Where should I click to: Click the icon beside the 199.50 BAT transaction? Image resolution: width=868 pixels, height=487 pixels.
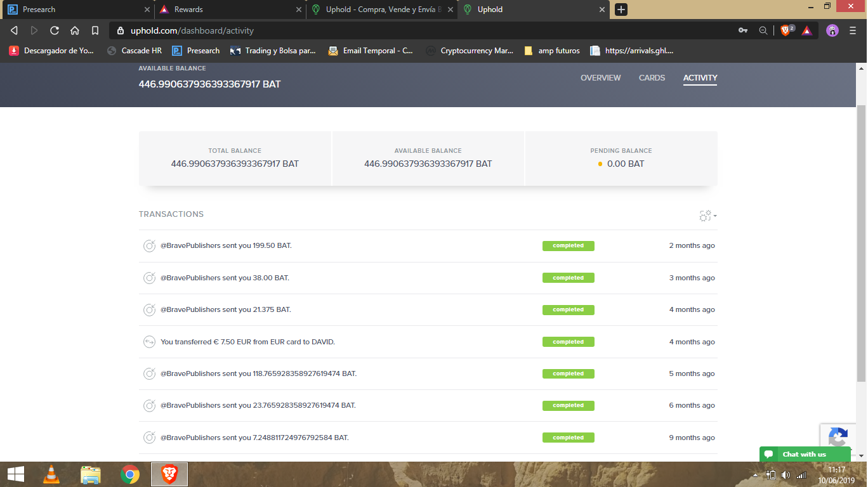point(149,245)
